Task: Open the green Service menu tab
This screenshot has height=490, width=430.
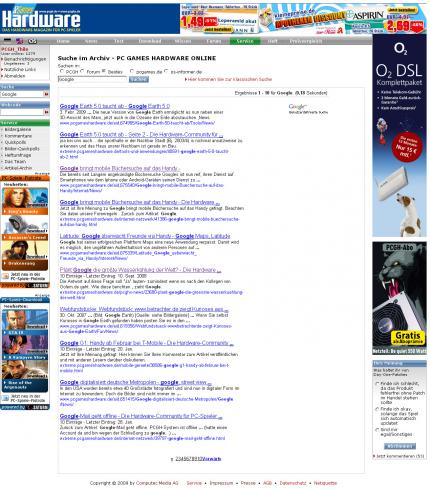Action: click(x=245, y=41)
